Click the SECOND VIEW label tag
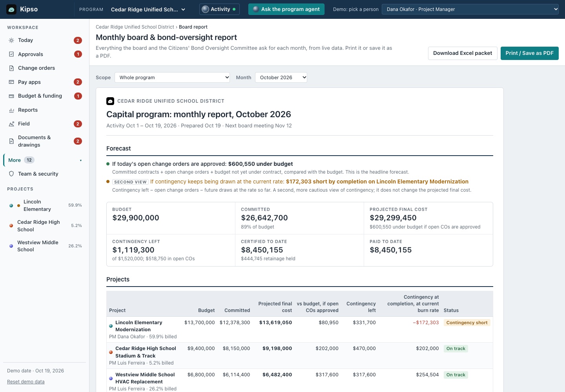The height and width of the screenshot is (392, 565). [x=130, y=182]
